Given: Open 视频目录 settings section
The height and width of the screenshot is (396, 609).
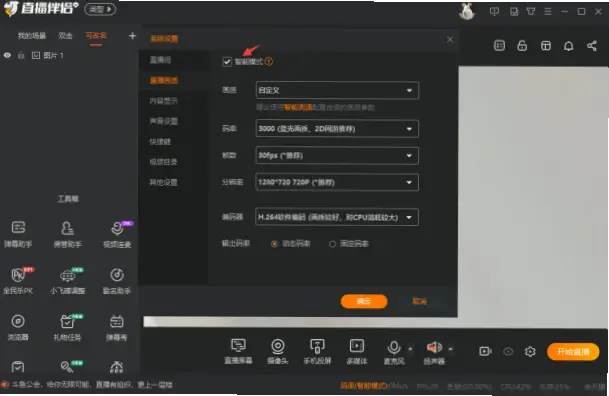Looking at the screenshot, I should pos(164,162).
